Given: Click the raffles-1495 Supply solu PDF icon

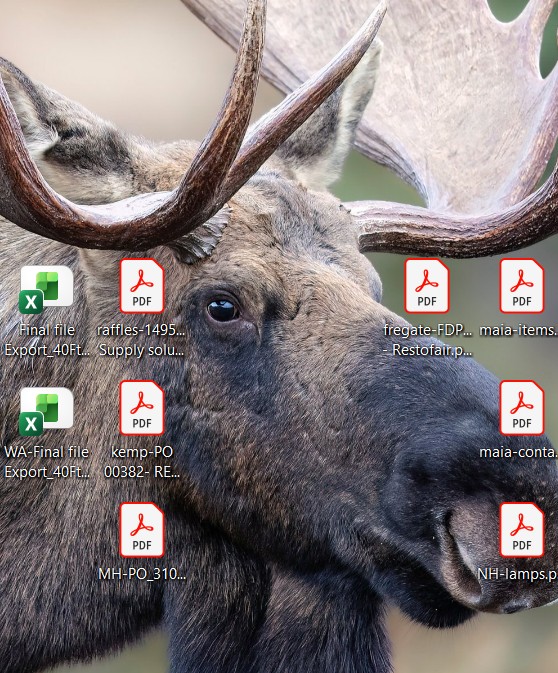Looking at the screenshot, I should pos(142,286).
